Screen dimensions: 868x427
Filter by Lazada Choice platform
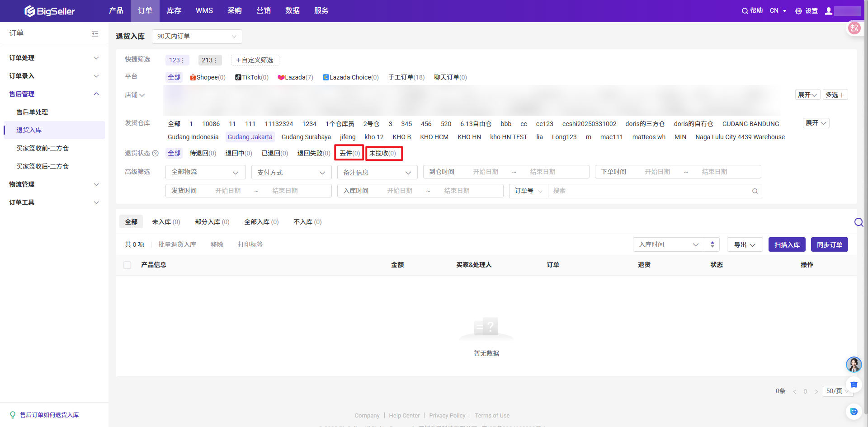pyautogui.click(x=351, y=77)
